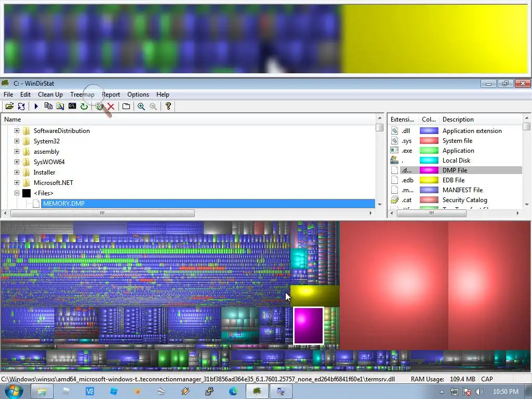The height and width of the screenshot is (399, 532).
Task: Click the green Application color swatch
Action: [x=429, y=150]
